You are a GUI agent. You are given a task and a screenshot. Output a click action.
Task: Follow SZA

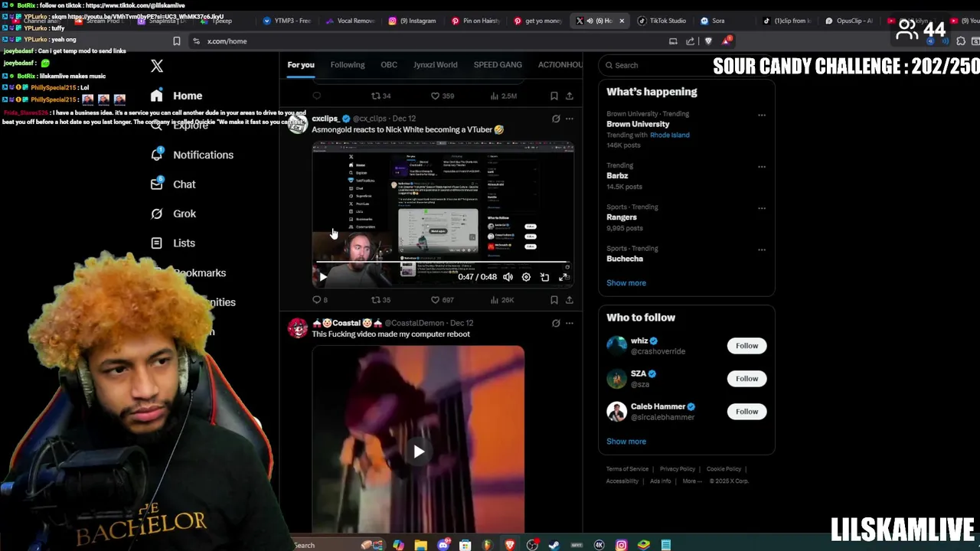click(746, 379)
